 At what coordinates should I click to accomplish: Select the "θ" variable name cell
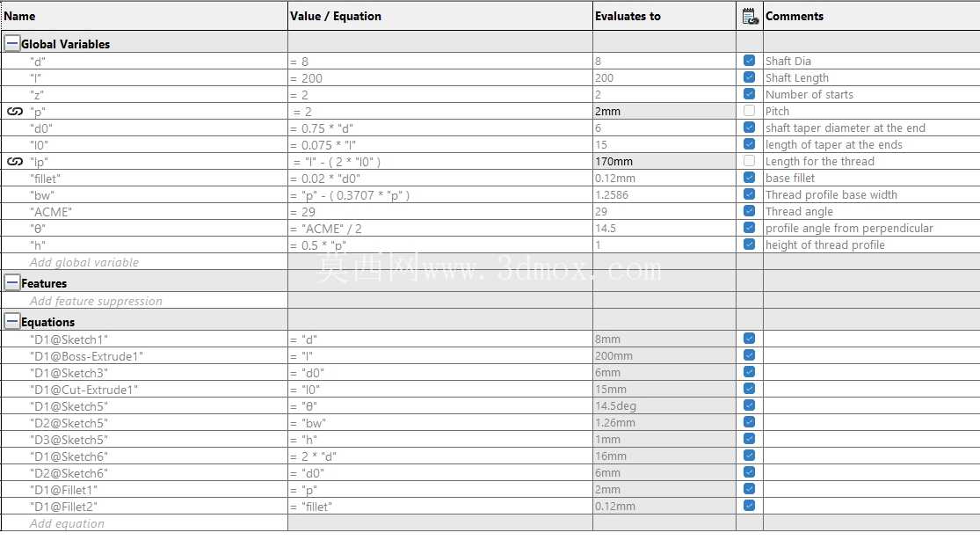click(144, 229)
